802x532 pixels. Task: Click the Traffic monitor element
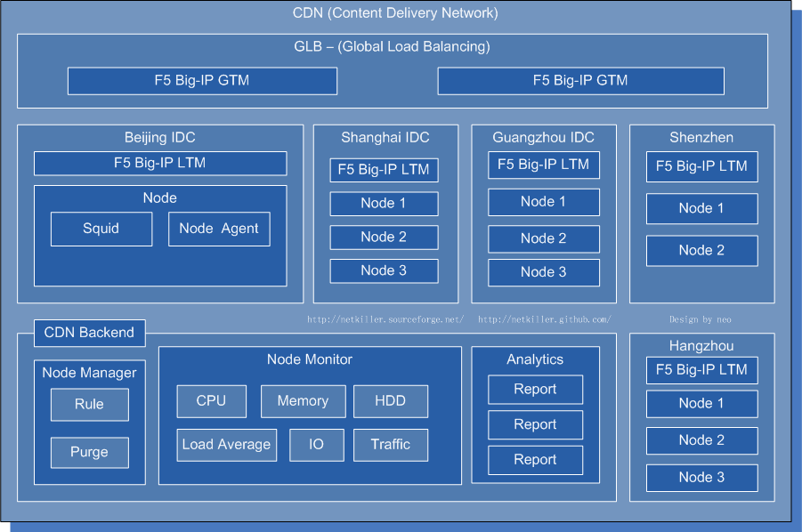(391, 445)
